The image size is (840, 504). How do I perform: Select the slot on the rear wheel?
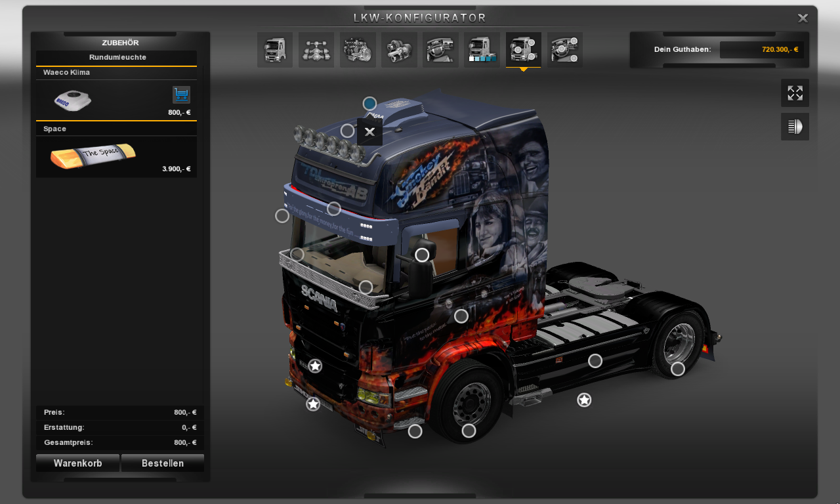678,369
